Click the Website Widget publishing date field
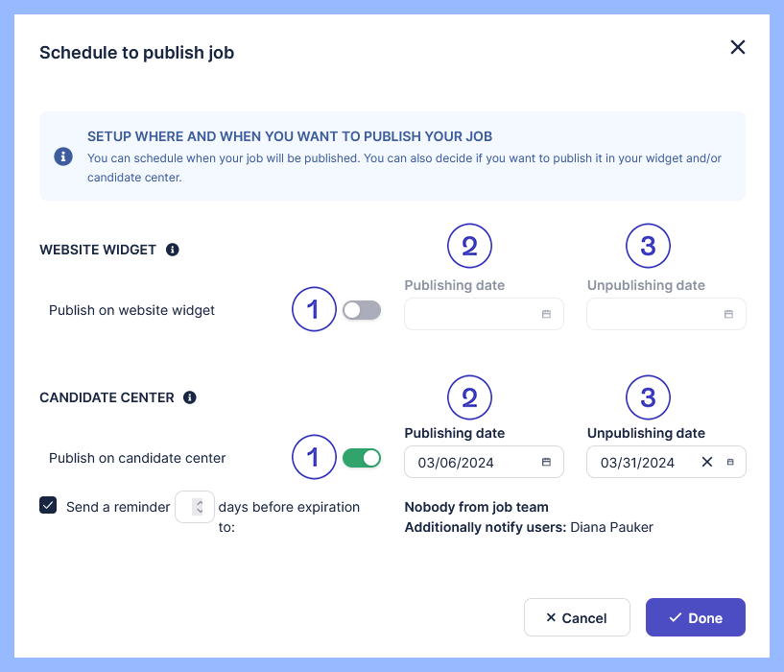 pyautogui.click(x=484, y=314)
